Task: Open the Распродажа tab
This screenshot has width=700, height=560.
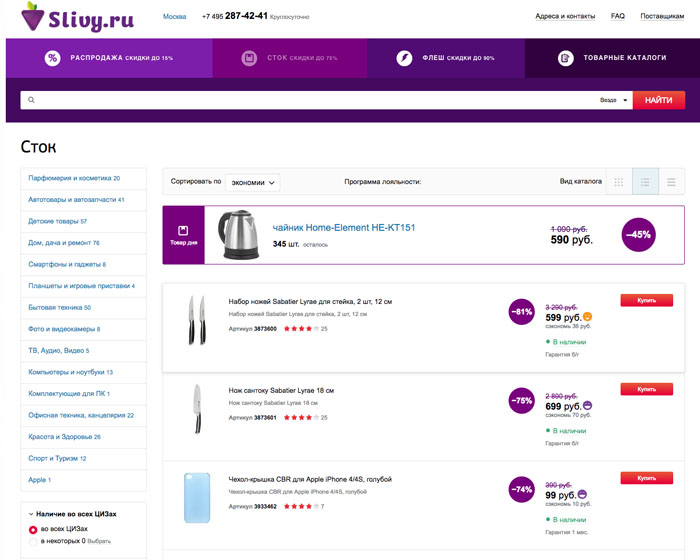Action: point(109,58)
